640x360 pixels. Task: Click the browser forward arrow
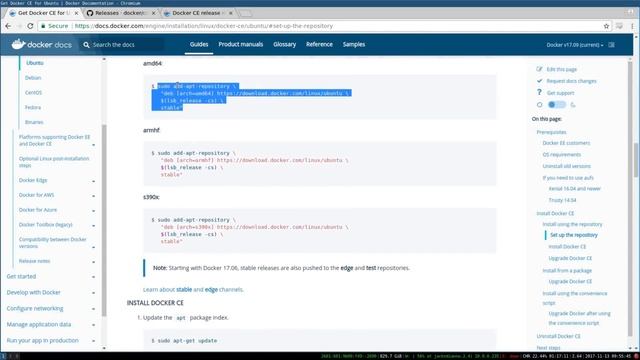tap(19, 26)
